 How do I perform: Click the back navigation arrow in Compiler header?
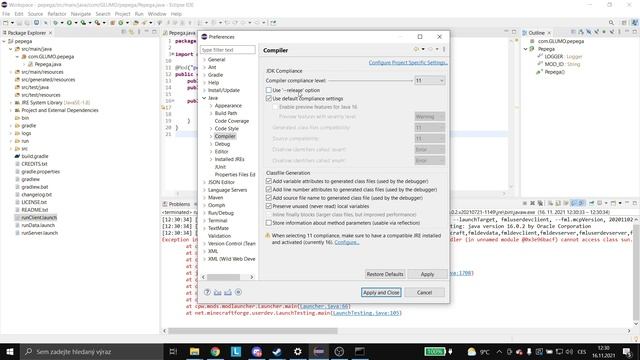(416, 49)
